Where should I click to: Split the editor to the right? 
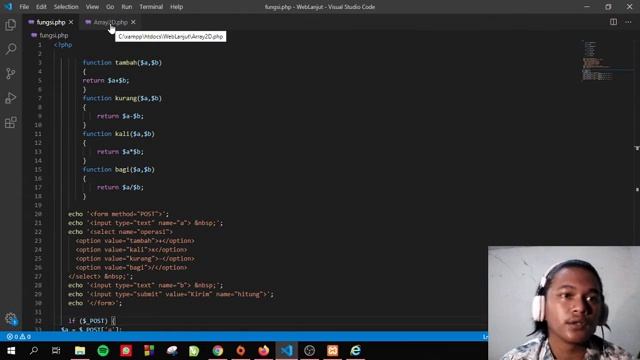tap(613, 22)
